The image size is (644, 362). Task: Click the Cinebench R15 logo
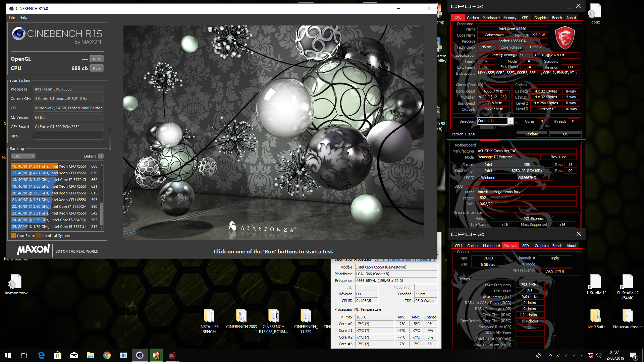tap(57, 36)
